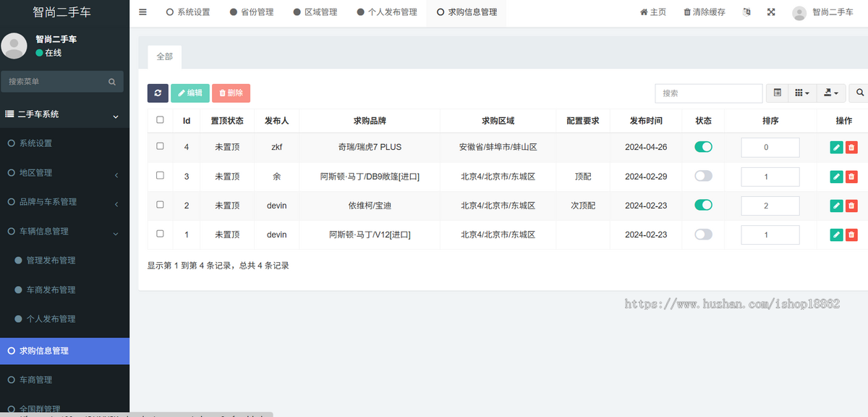Switch to 区域管理 tab
This screenshot has width=868, height=417.
tap(315, 12)
